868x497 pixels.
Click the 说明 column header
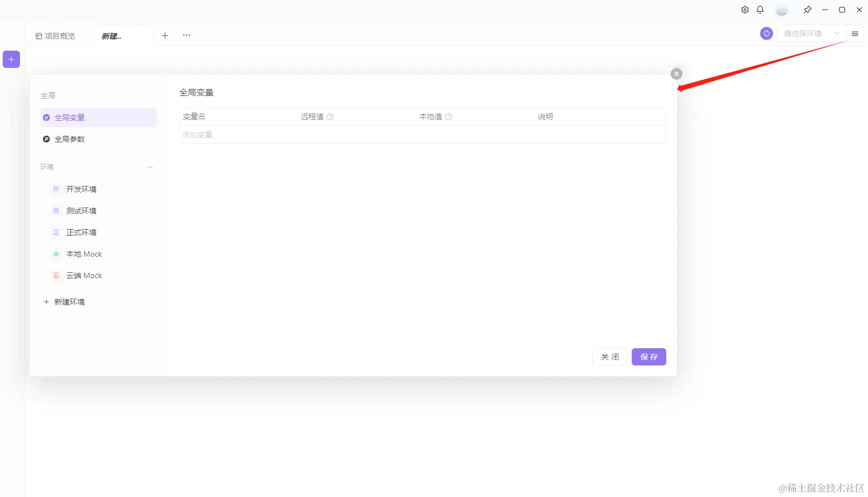click(545, 116)
